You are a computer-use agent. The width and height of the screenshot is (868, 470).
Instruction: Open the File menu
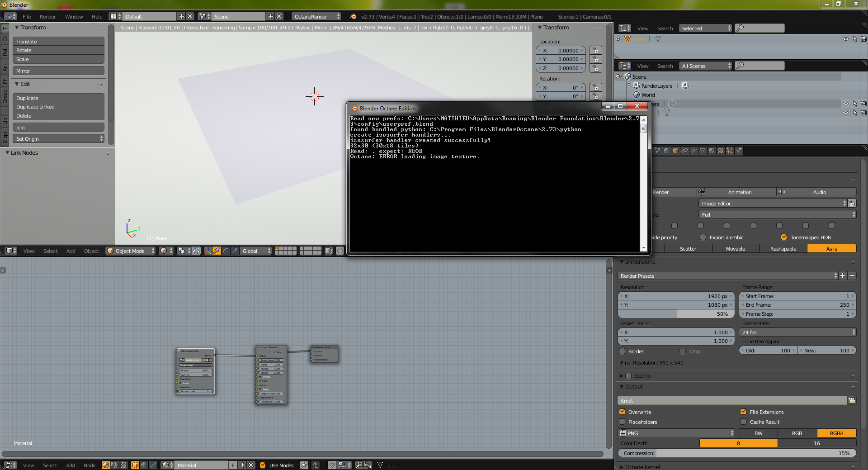(27, 17)
